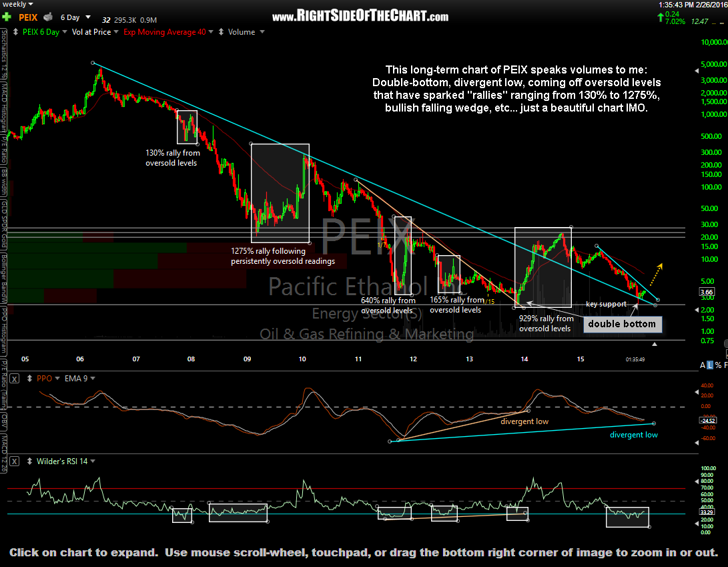Viewport: 728px width, 567px height.
Task: Click the up-down arrows beside Volume indicator
Action: pos(220,31)
